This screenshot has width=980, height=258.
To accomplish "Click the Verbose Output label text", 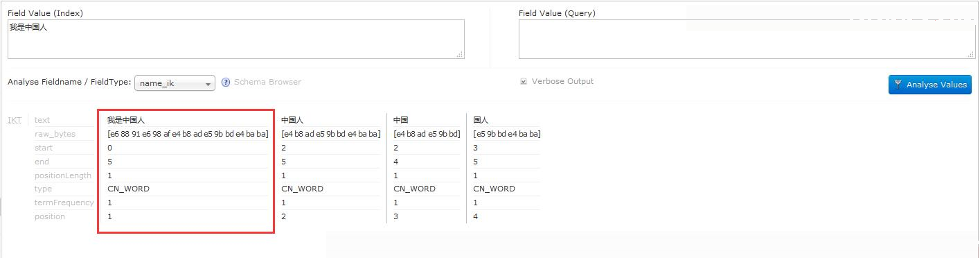I will [x=562, y=81].
